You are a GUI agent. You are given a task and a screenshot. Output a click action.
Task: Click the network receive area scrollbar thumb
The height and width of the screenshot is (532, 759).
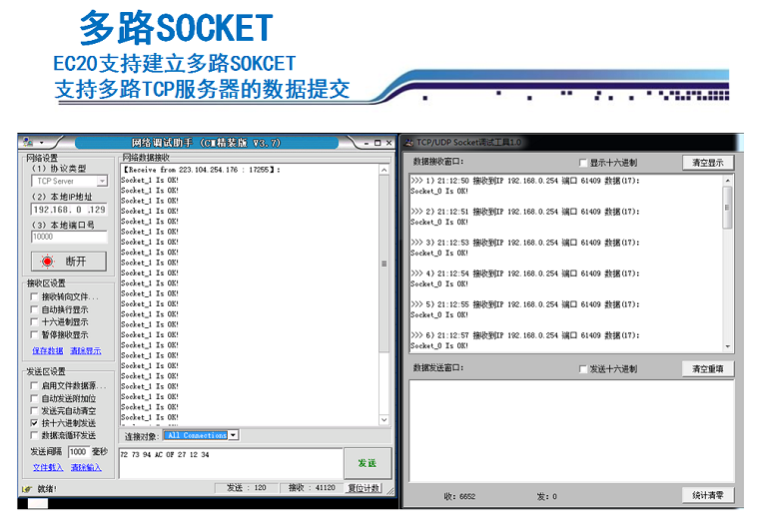click(x=383, y=264)
